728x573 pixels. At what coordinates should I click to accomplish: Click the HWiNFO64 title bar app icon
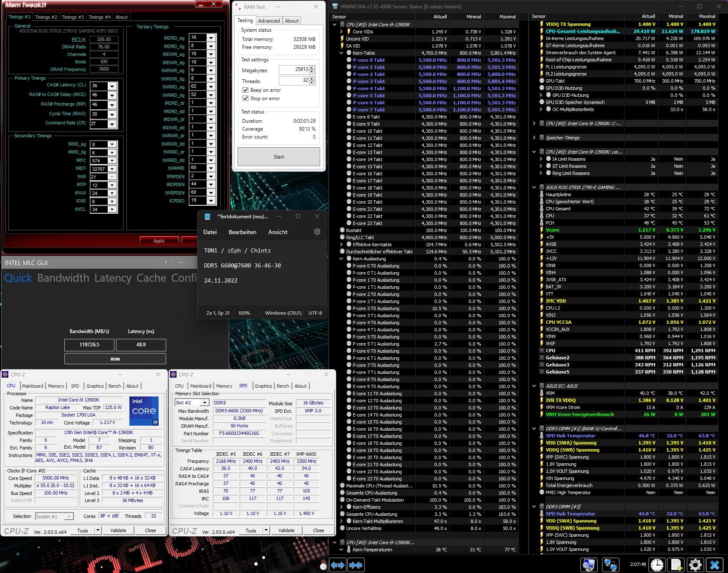coord(335,7)
